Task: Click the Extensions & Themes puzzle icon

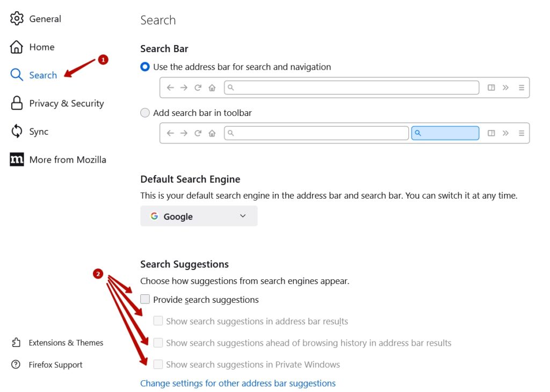Action: tap(15, 342)
